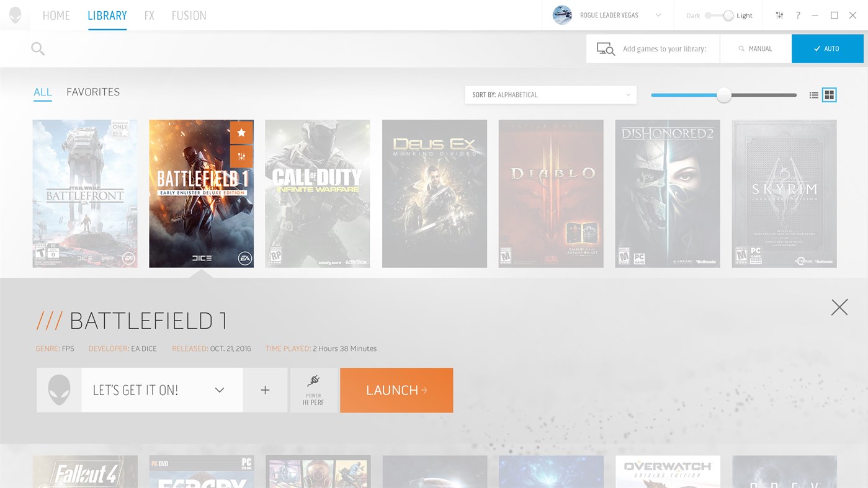Viewport: 868px width, 488px height.
Task: Click the Light theme label
Action: (x=745, y=16)
